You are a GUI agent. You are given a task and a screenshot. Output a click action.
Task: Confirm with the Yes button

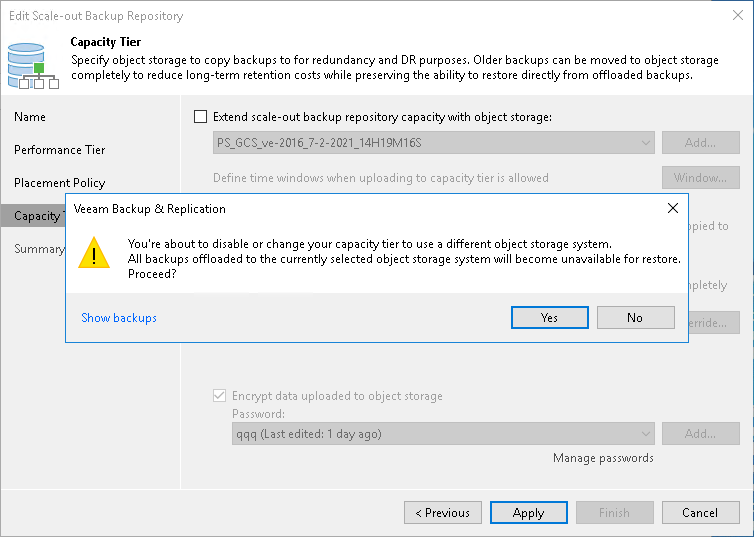click(x=549, y=318)
